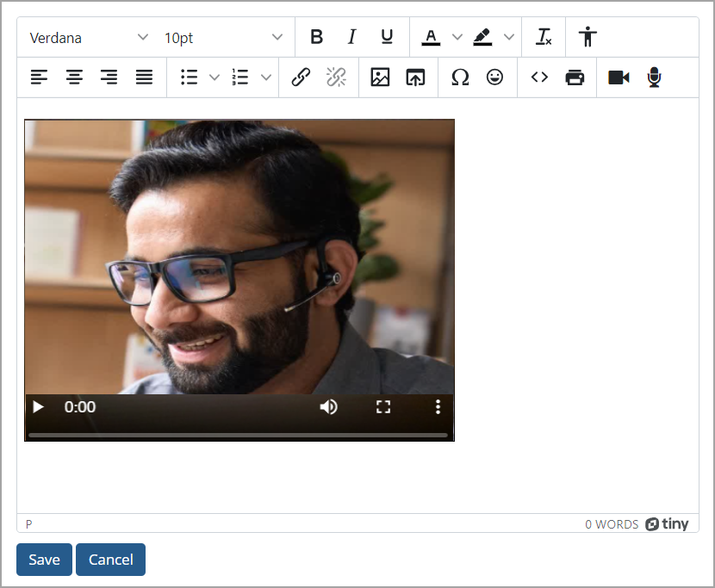Justify the text
Viewport: 715px width, 588px height.
tap(144, 77)
